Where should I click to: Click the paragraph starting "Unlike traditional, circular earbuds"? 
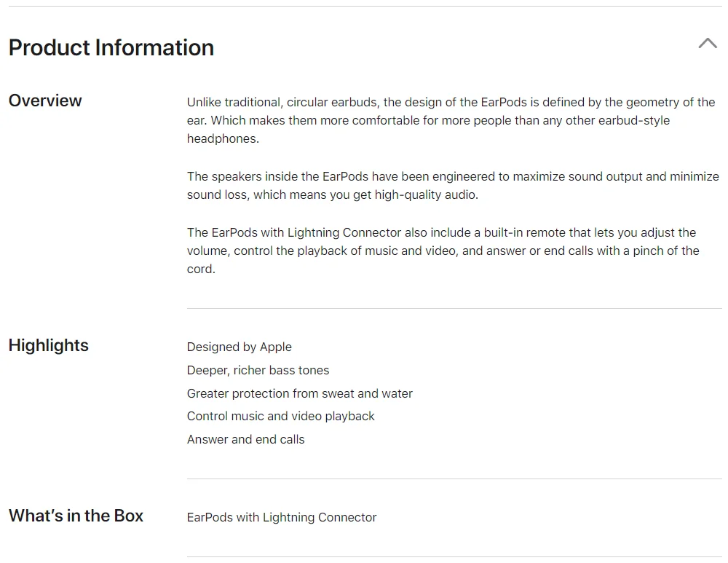tap(451, 120)
